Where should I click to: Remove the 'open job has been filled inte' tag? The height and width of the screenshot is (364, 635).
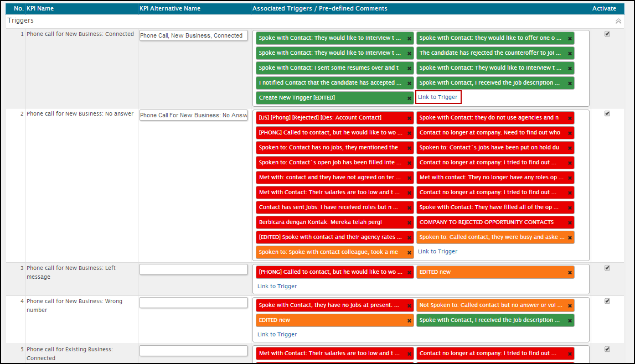tap(410, 163)
